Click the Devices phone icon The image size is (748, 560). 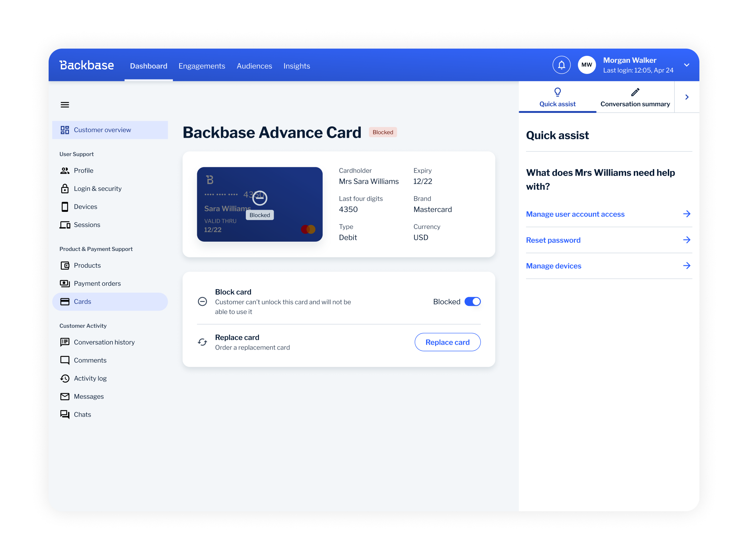click(x=65, y=207)
